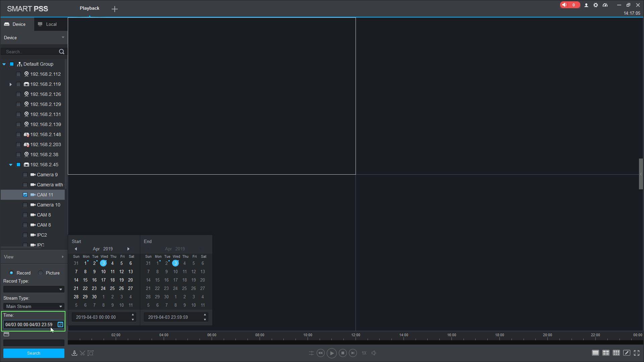The height and width of the screenshot is (362, 644).
Task: Uncheck the CAM 11 checkbox
Action: click(25, 195)
